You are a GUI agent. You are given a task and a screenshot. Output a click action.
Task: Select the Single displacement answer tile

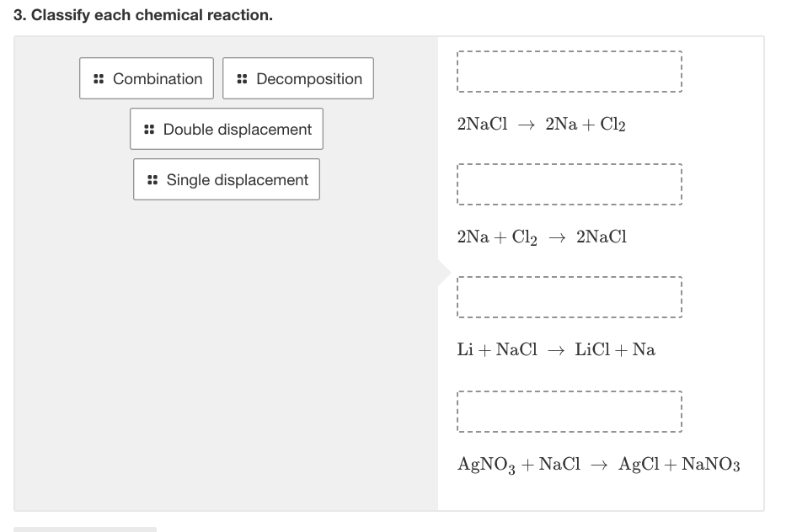[x=226, y=179]
